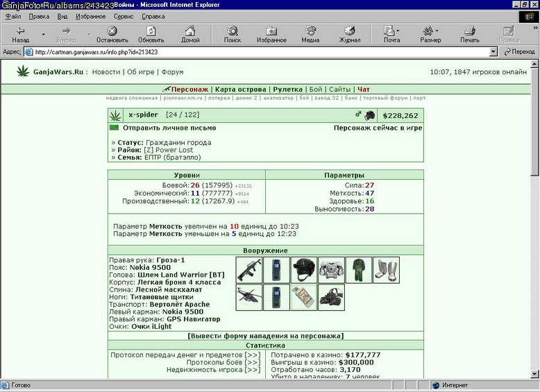The width and height of the screenshot is (540, 392).
Task: Click Вывести форму нападения на персонажа link
Action: tap(266, 336)
